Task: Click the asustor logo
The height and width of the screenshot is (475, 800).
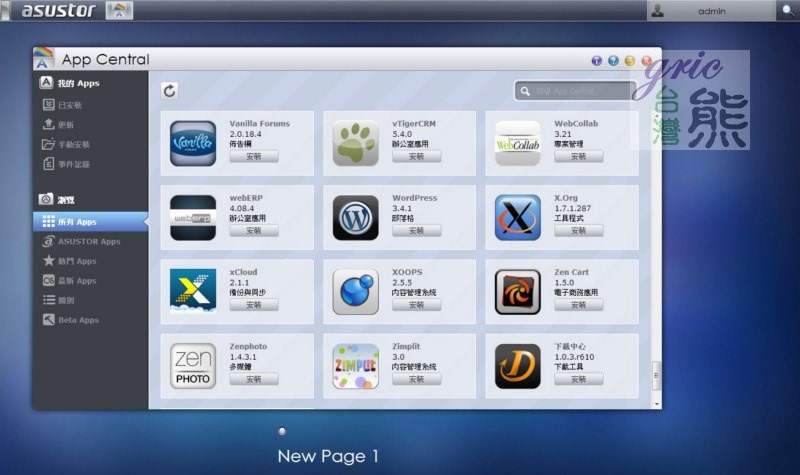Action: pyautogui.click(x=58, y=10)
